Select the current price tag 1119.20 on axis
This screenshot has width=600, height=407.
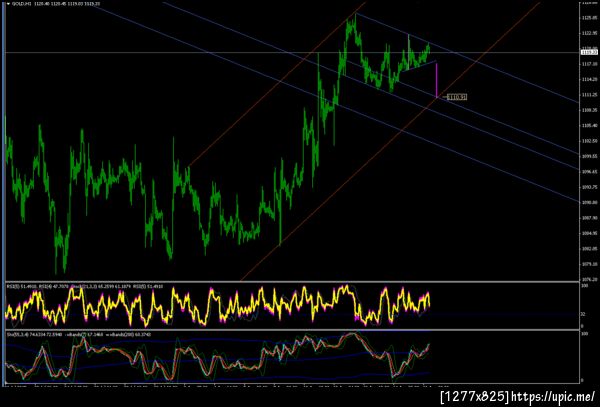(x=589, y=52)
